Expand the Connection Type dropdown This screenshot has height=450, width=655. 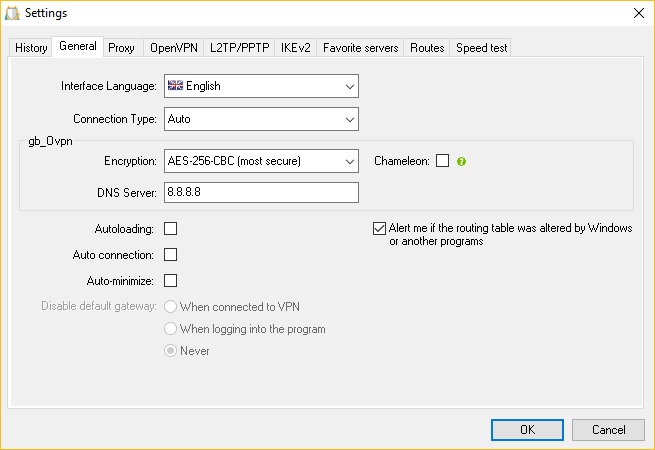click(x=261, y=119)
